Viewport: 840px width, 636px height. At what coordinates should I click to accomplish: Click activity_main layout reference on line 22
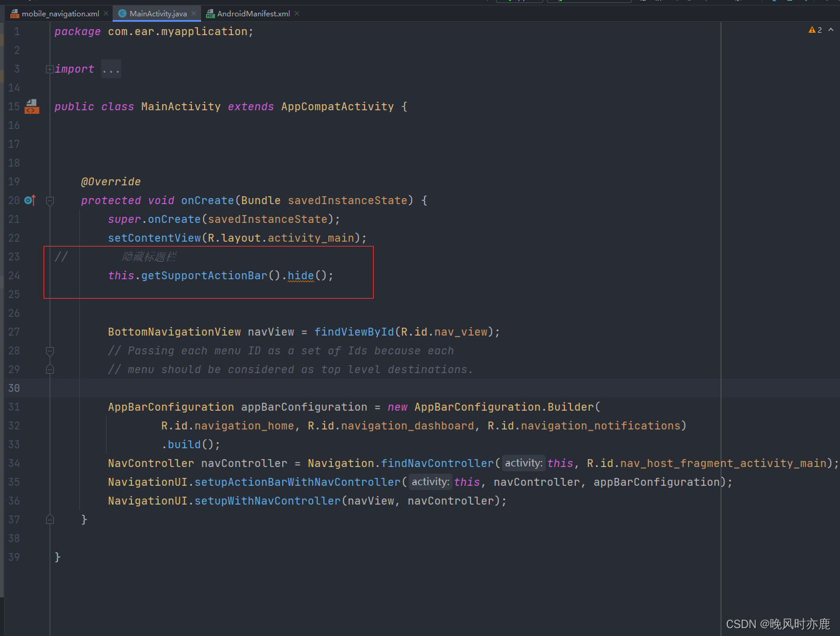click(311, 238)
